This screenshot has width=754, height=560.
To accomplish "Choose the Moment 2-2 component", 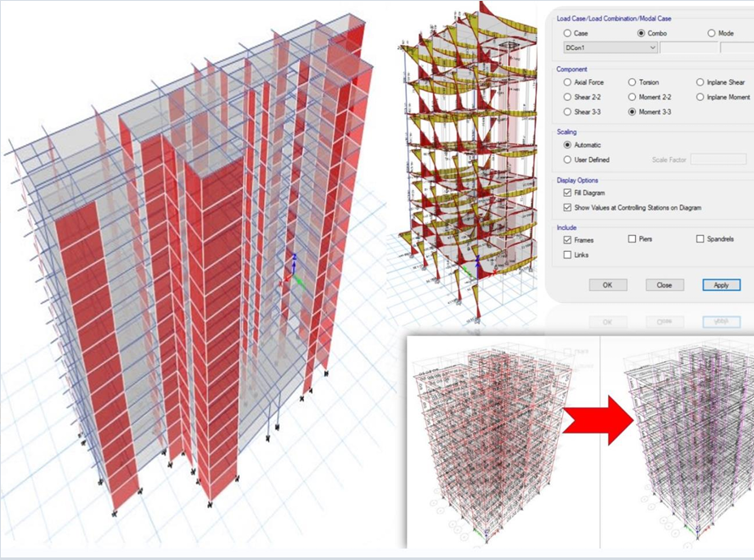I will pos(632,97).
